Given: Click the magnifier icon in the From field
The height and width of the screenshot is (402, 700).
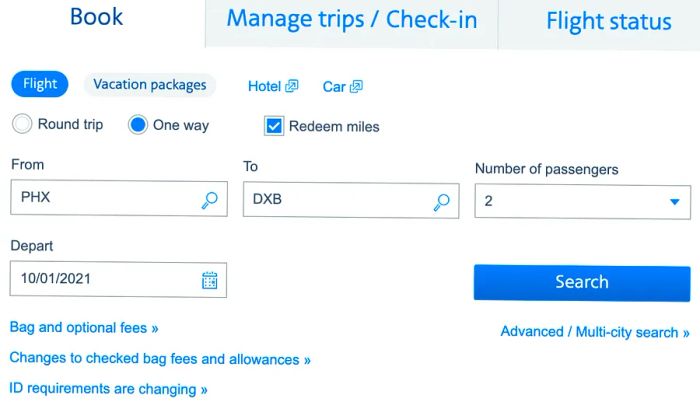Looking at the screenshot, I should pos(209,200).
